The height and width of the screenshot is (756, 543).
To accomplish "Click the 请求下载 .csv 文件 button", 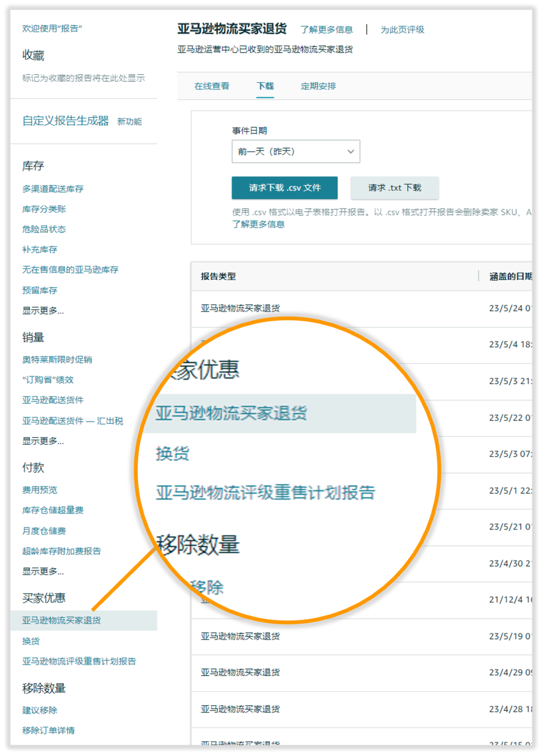I will pyautogui.click(x=285, y=188).
